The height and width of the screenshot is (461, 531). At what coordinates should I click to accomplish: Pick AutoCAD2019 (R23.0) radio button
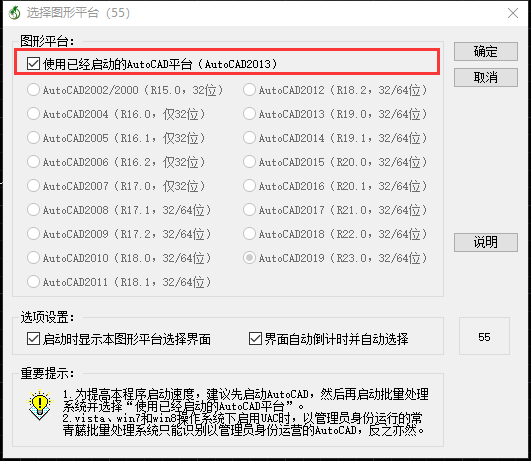coord(249,258)
